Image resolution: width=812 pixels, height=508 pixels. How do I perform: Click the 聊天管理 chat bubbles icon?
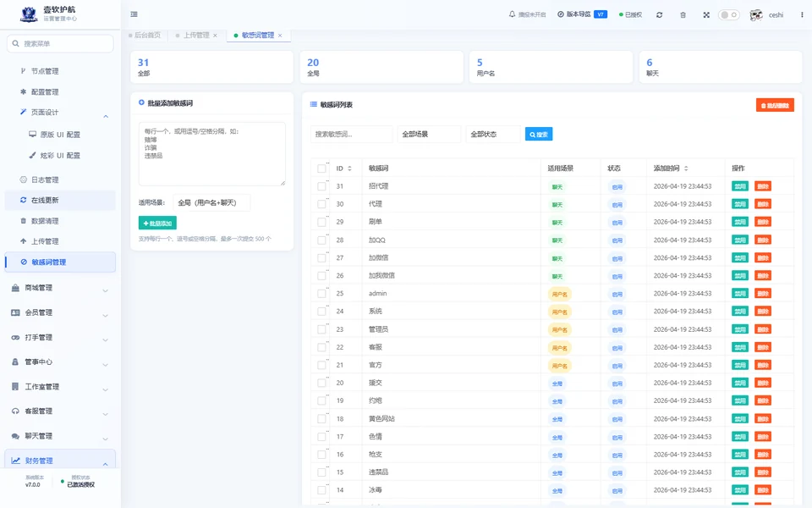(15, 436)
